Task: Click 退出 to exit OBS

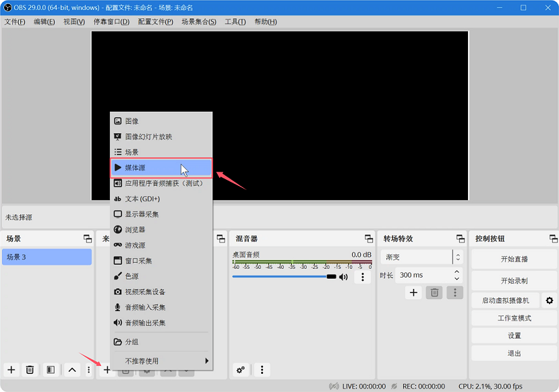Action: [514, 353]
